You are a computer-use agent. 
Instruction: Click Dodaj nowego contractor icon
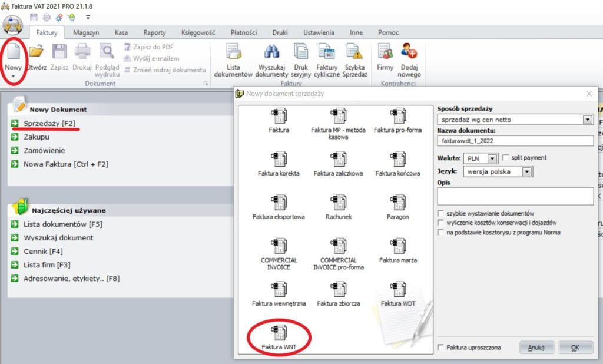pyautogui.click(x=409, y=53)
